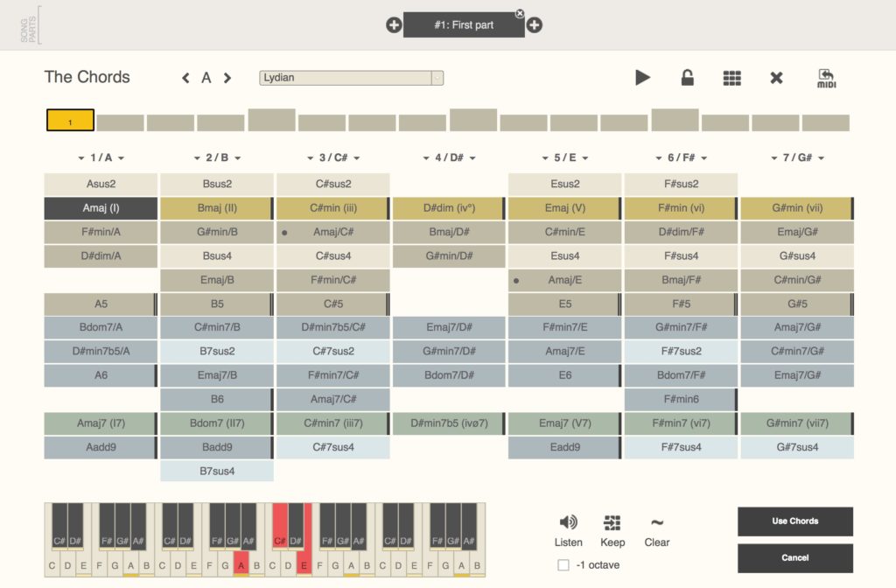Add a song part after First part
Viewport: 896px width, 588px height.
tap(535, 25)
